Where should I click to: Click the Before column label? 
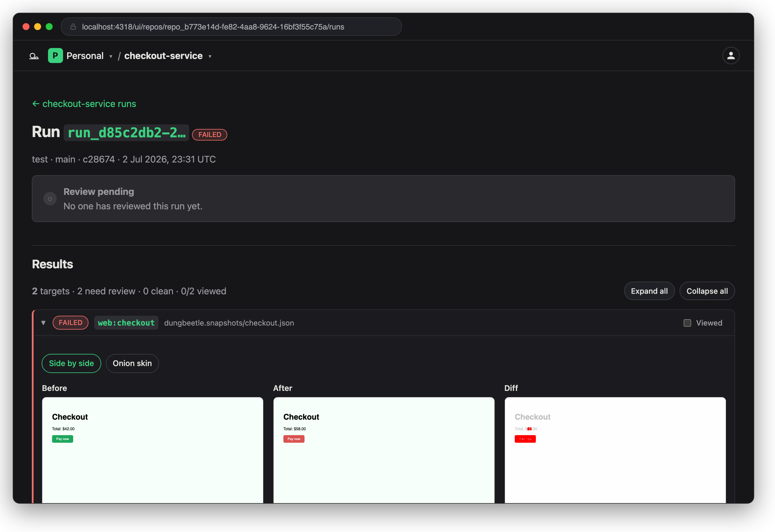(54, 388)
